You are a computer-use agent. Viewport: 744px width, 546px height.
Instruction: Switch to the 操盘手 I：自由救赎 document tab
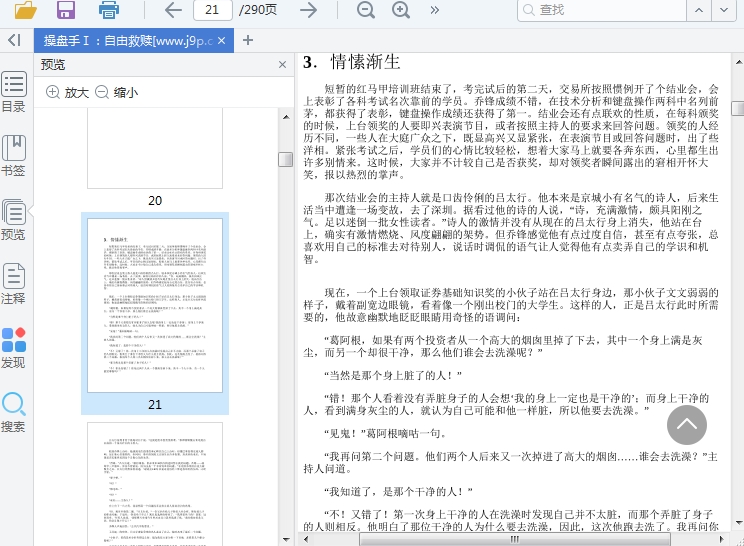pyautogui.click(x=128, y=41)
